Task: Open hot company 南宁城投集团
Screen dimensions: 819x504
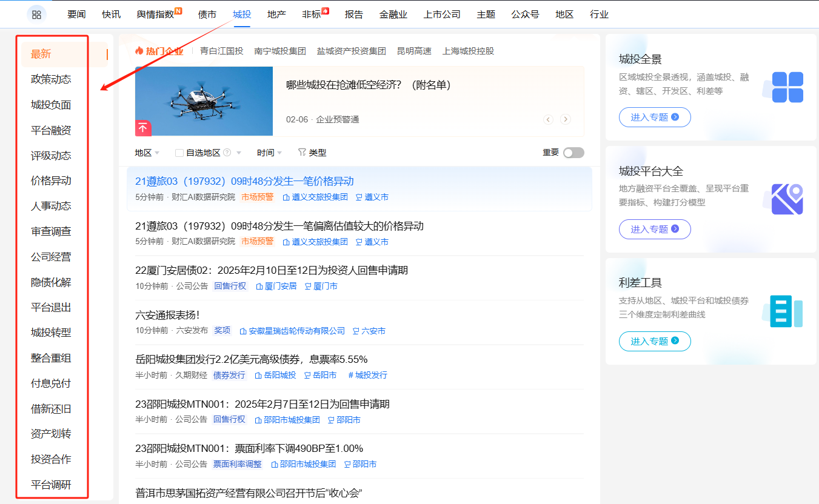Action: [x=280, y=51]
